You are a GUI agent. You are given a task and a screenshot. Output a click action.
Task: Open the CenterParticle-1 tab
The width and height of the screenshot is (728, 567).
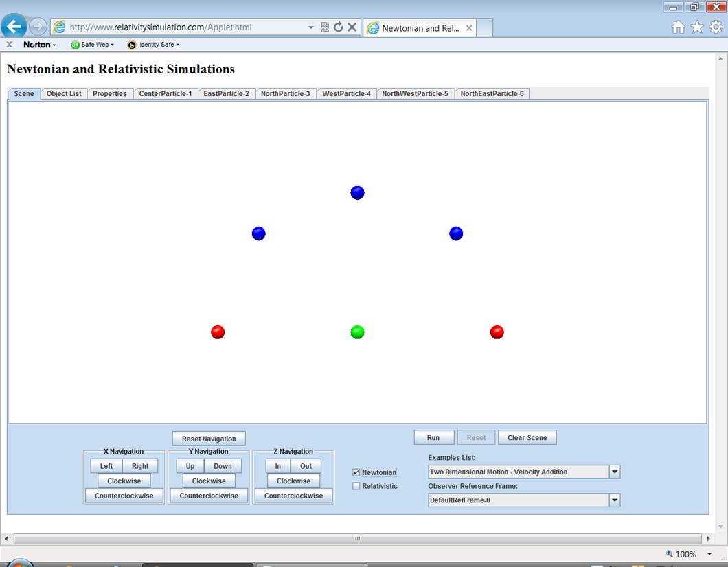(165, 94)
